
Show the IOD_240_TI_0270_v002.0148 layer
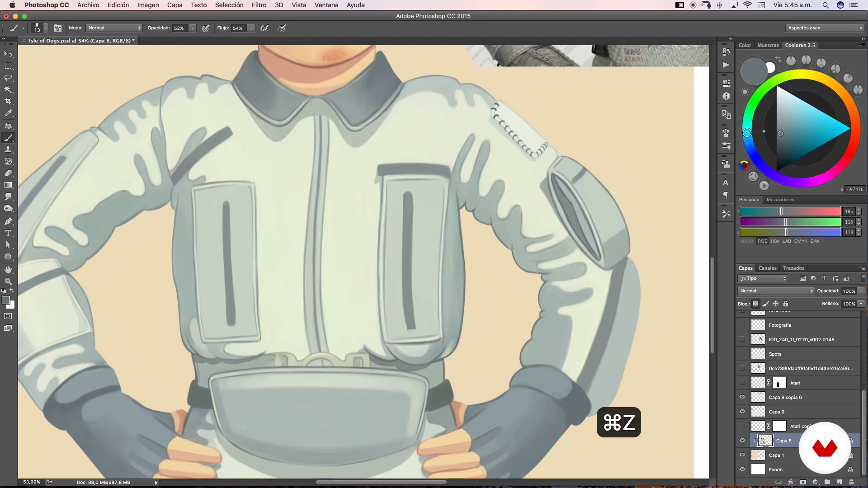[742, 339]
